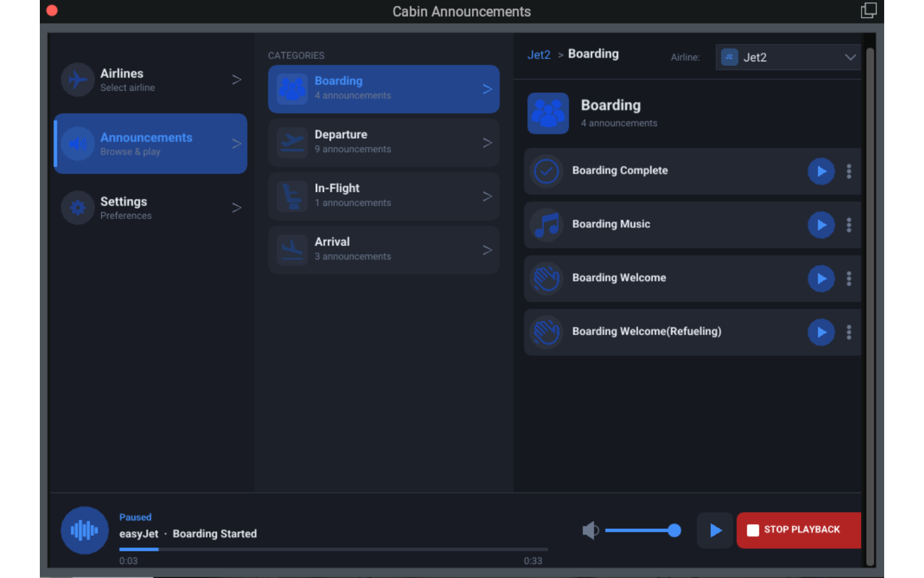Viewport: 924px width, 578px height.
Task: Click the Boarding Music row title
Action: (x=611, y=224)
